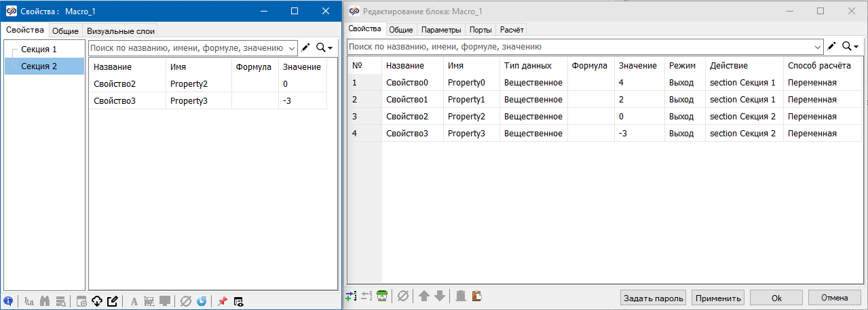Click the blue reset arrow icon

pos(202,301)
